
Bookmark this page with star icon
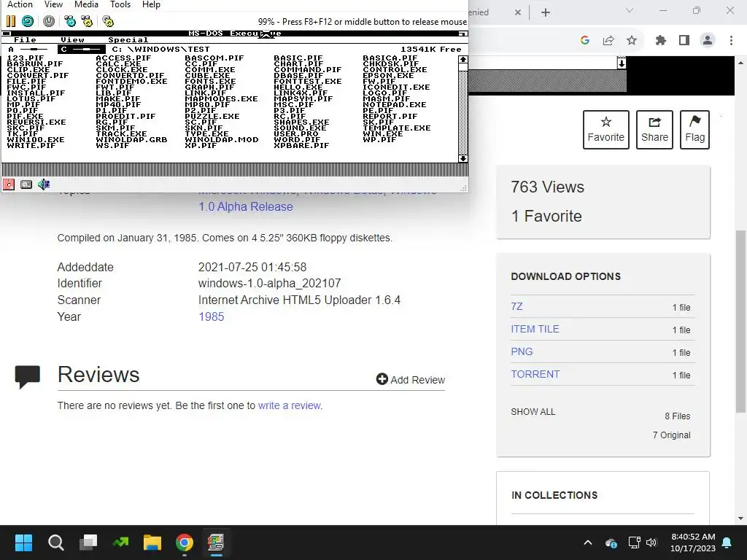point(632,41)
